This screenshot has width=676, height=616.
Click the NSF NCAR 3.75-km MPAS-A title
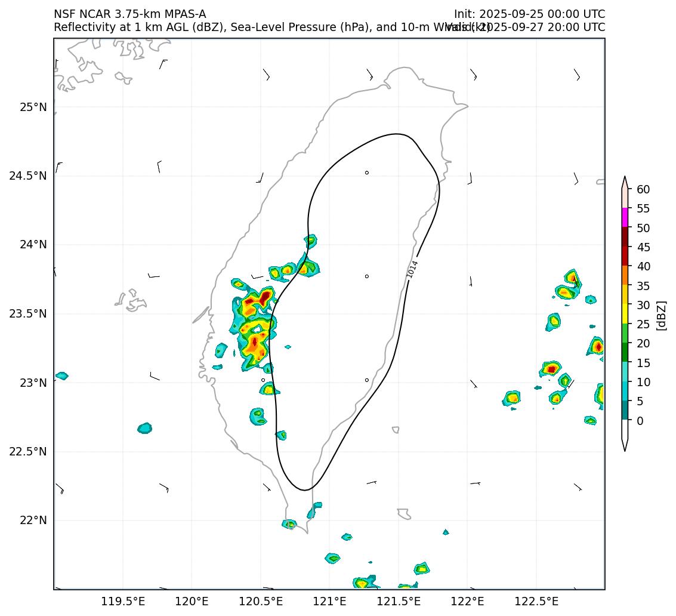129,14
